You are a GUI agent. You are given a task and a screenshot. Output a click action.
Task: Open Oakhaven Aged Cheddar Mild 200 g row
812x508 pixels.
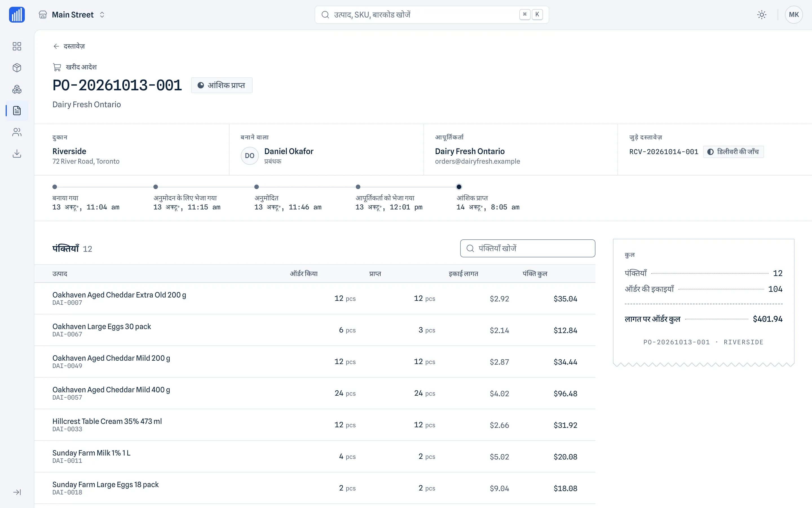(x=315, y=362)
